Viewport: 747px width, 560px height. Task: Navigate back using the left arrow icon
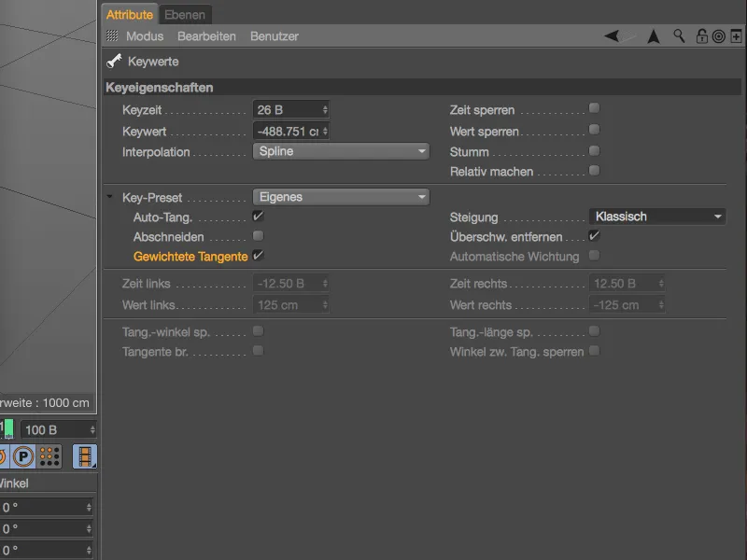point(612,35)
